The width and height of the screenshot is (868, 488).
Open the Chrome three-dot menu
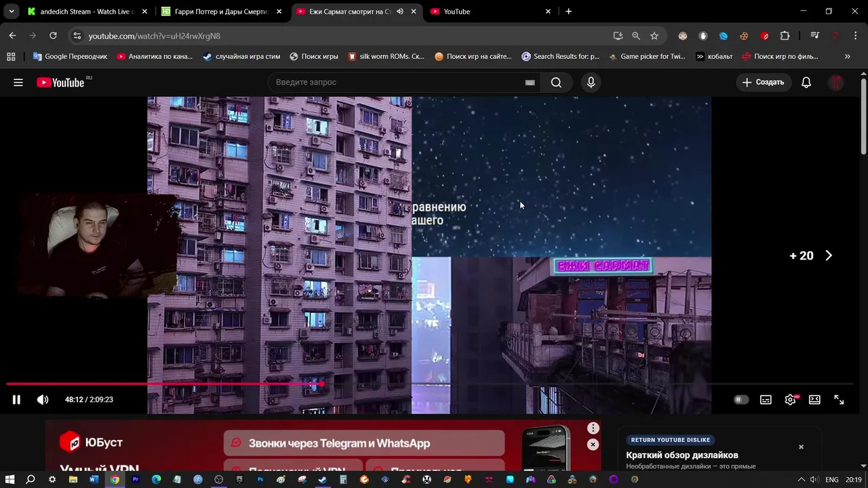click(x=855, y=36)
